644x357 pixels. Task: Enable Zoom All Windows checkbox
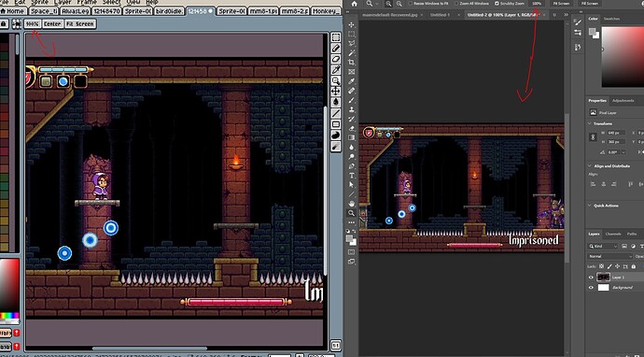click(456, 4)
